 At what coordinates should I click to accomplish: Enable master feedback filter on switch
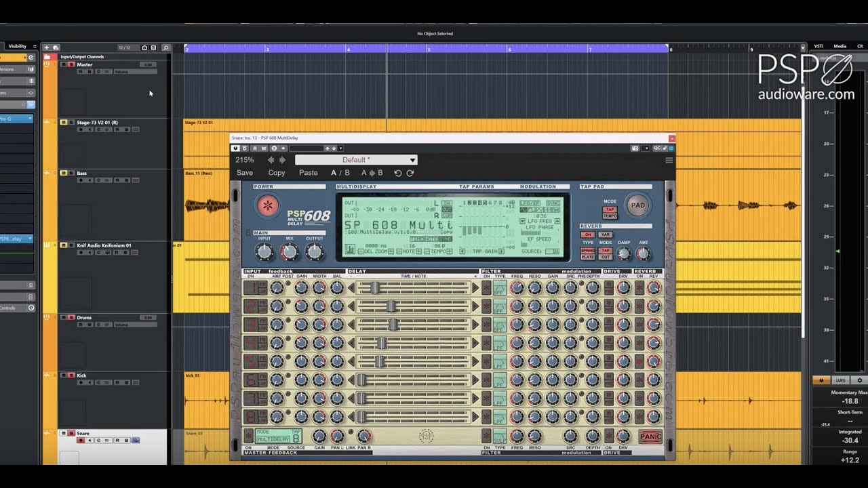point(486,436)
